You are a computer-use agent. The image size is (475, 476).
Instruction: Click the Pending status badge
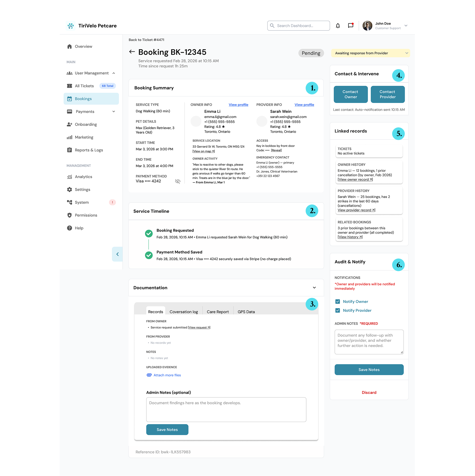[311, 53]
